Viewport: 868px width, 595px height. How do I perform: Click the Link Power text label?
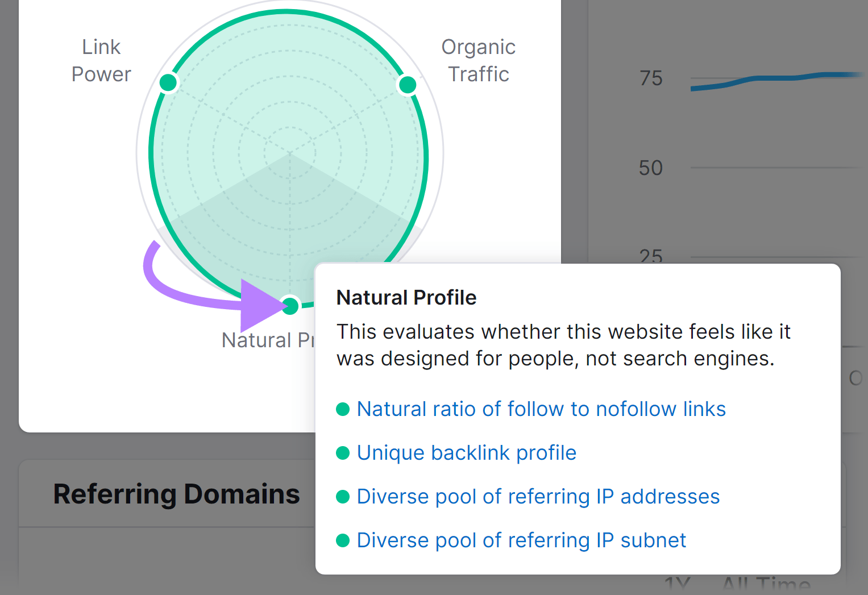click(101, 60)
